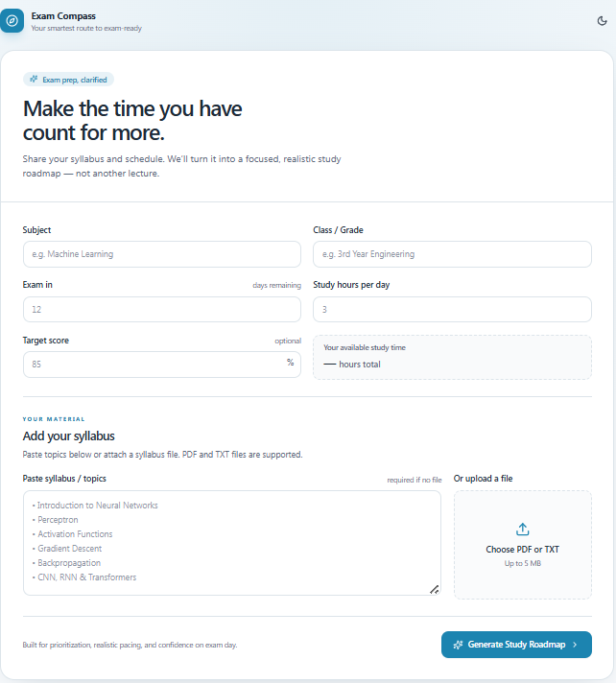Click the Choose PDF or TXT text
Viewport: 616px width, 683px height.
click(x=522, y=550)
